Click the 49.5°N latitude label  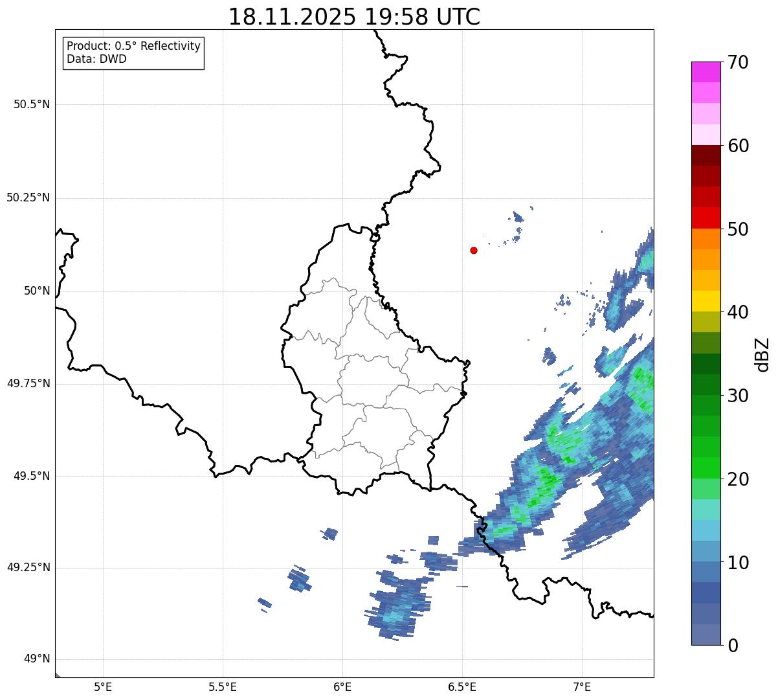pos(32,476)
